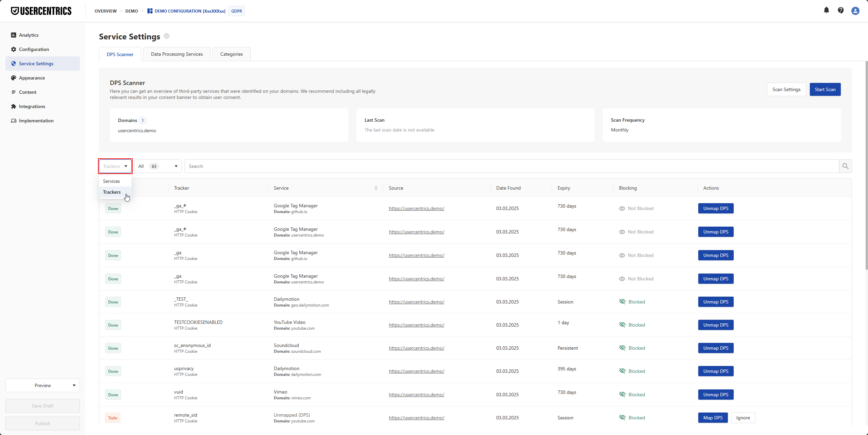Image resolution: width=868 pixels, height=435 pixels.
Task: Open the notifications bell
Action: click(x=827, y=10)
